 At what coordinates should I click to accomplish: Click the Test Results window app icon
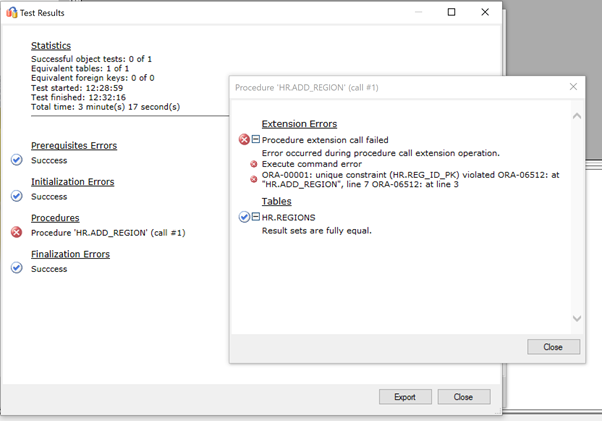point(12,13)
